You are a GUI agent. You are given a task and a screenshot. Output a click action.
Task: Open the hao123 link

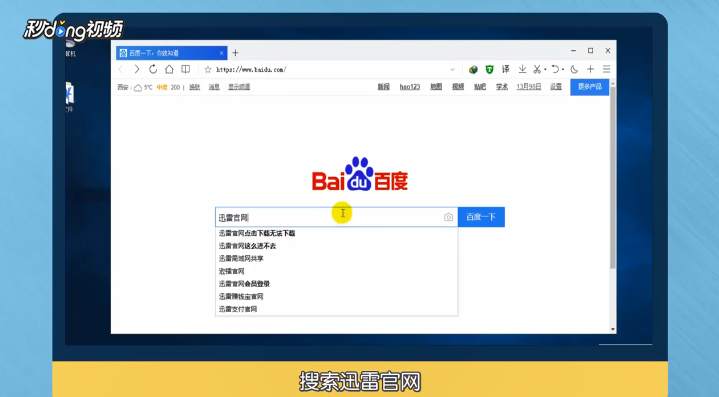[409, 87]
